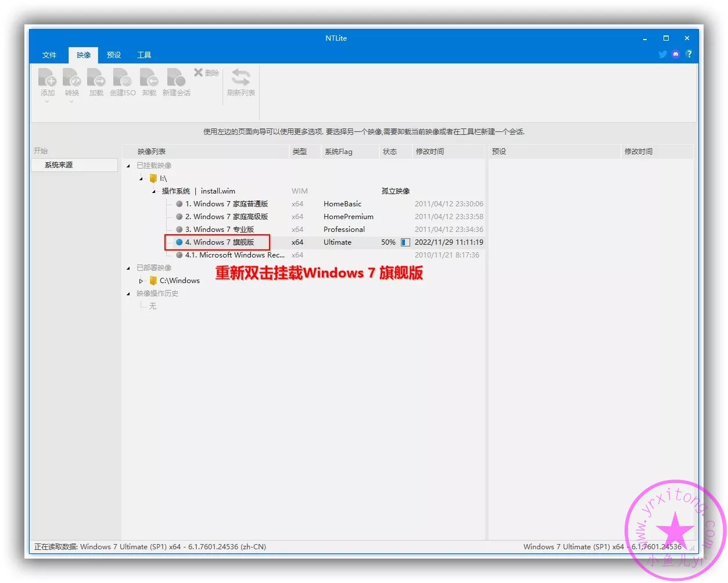Click the 修改时间 header in image list
728x583 pixels.
[x=449, y=152]
